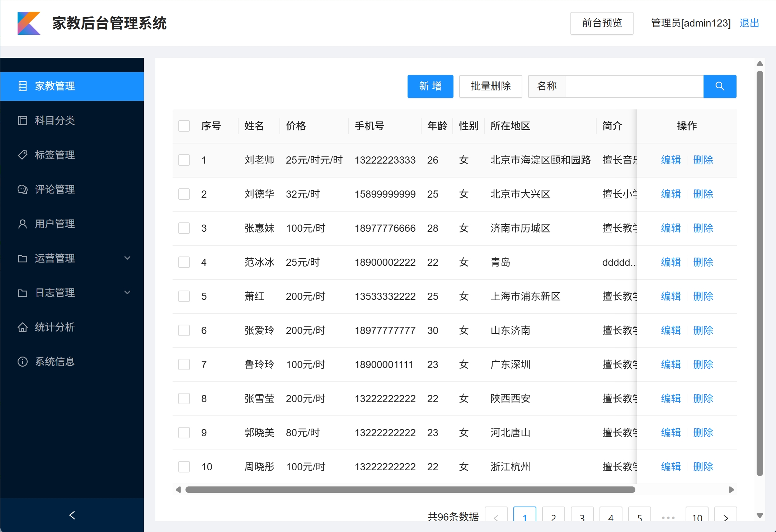Open the 系统信息 menu entry
The height and width of the screenshot is (532, 776).
tap(55, 361)
